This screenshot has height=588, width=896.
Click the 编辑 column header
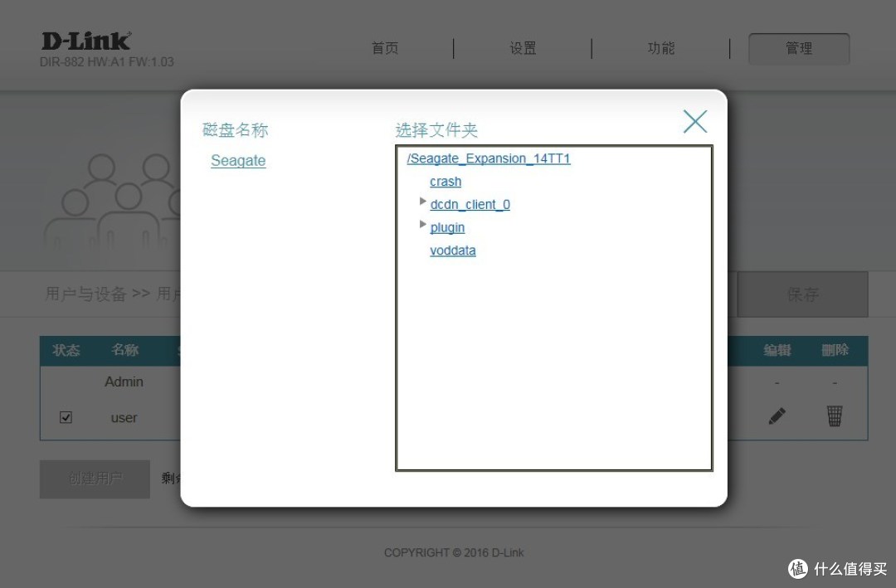point(777,350)
